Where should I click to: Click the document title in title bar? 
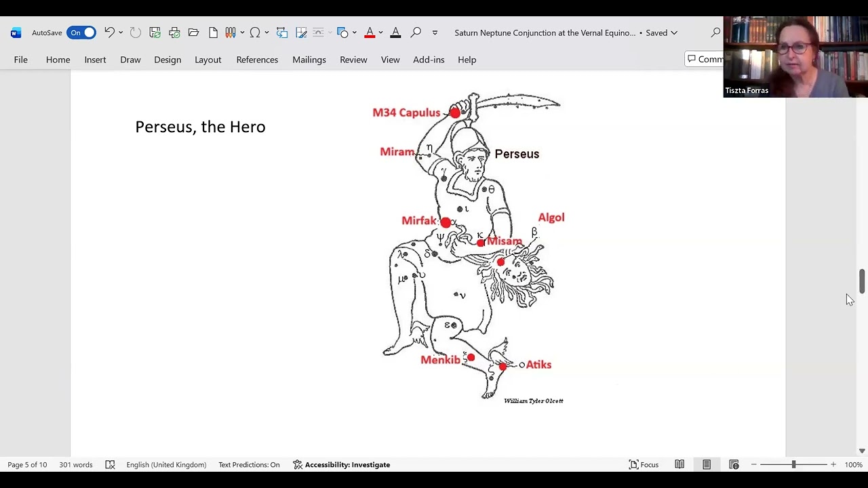point(545,33)
